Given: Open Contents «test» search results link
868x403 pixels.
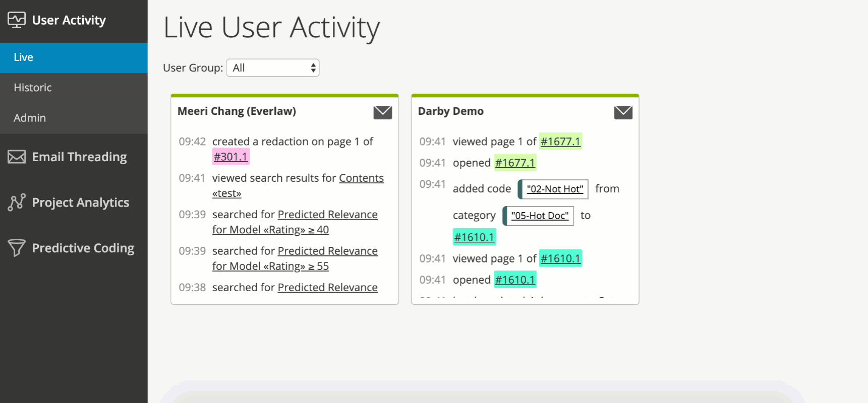Looking at the screenshot, I should [298, 185].
